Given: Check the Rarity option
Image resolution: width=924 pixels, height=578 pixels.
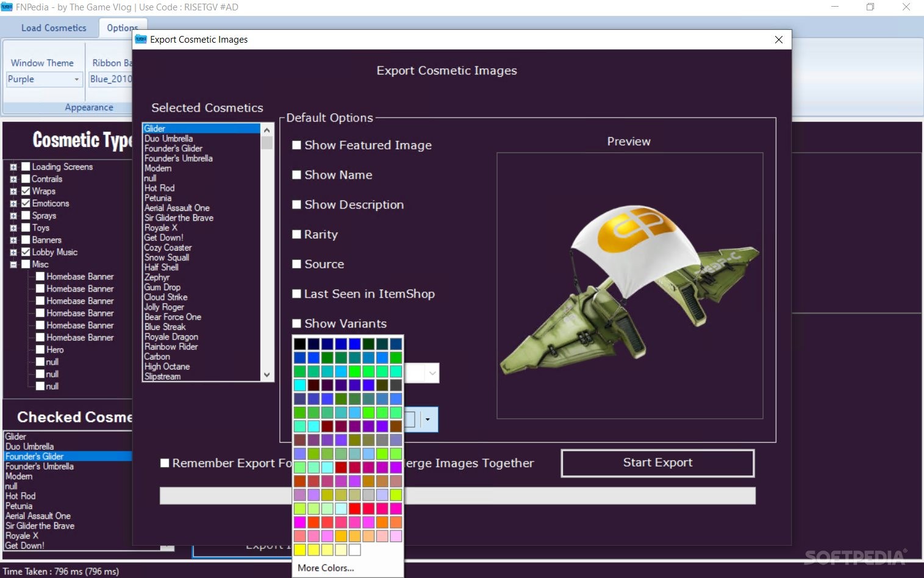Looking at the screenshot, I should (x=296, y=234).
